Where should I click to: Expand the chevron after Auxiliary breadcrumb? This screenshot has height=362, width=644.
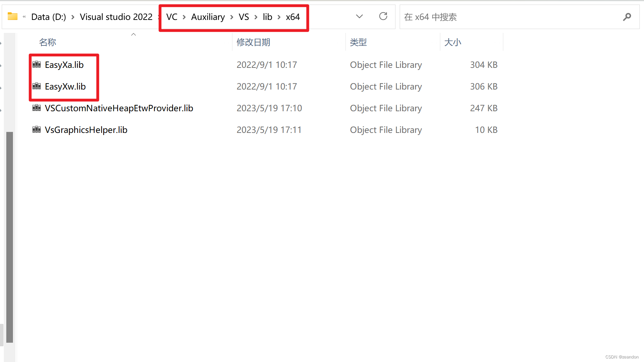[232, 17]
